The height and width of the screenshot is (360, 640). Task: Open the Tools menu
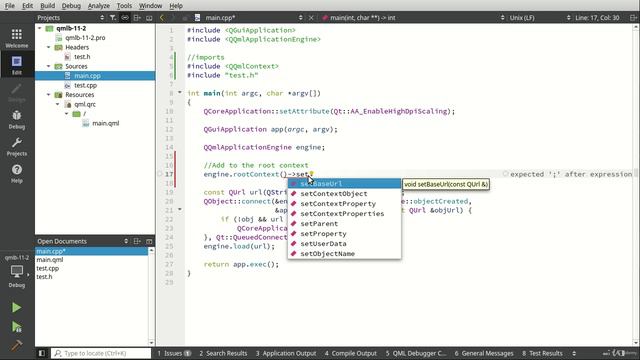click(x=124, y=6)
